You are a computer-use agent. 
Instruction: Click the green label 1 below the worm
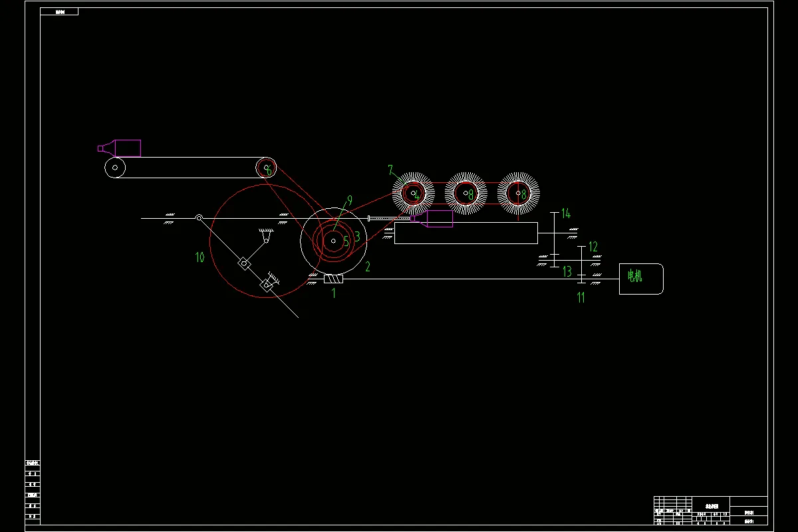click(334, 292)
